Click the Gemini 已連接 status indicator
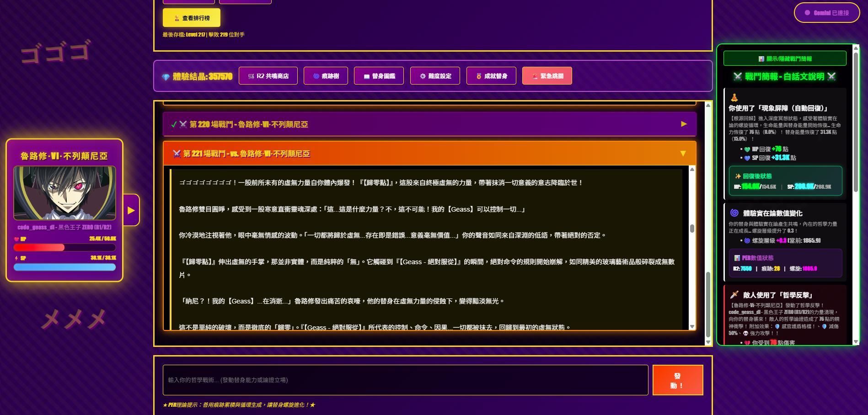This screenshot has width=868, height=415. point(826,13)
